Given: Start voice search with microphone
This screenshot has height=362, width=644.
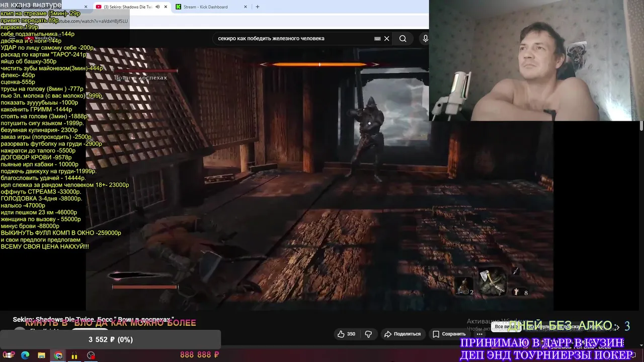Looking at the screenshot, I should (425, 39).
